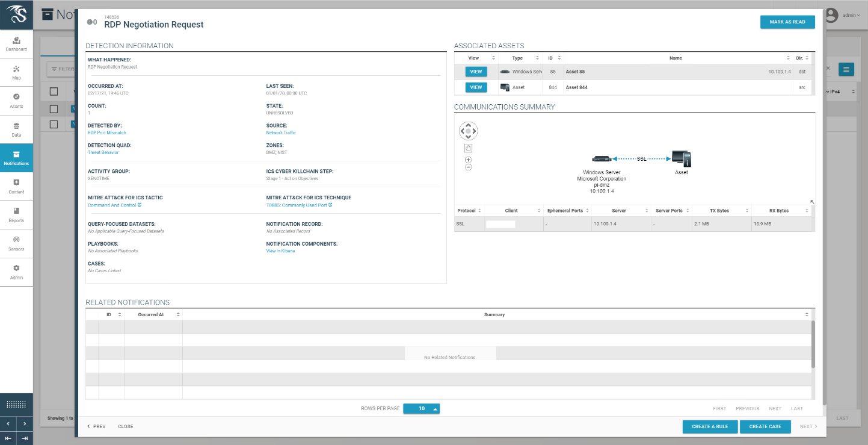The width and height of the screenshot is (868, 445).
Task: Select Notifications in the sidebar
Action: click(x=16, y=158)
